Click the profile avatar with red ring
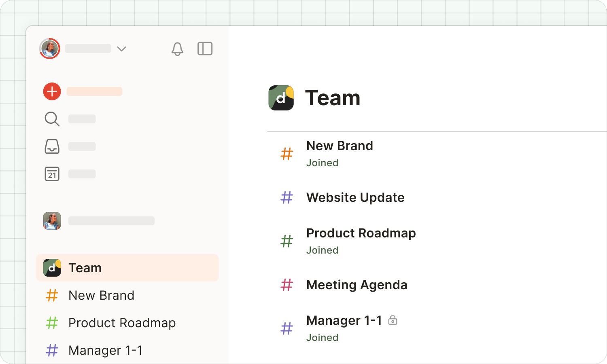The height and width of the screenshot is (364, 607). tap(50, 49)
